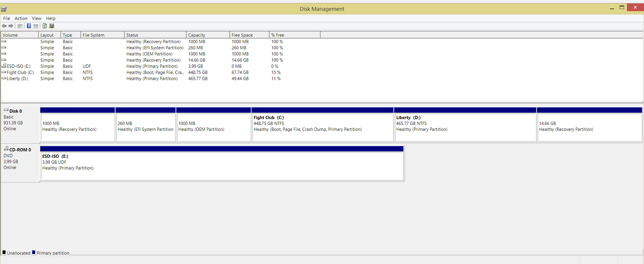The height and width of the screenshot is (264, 644).
Task: Open the File menu
Action: [6, 18]
